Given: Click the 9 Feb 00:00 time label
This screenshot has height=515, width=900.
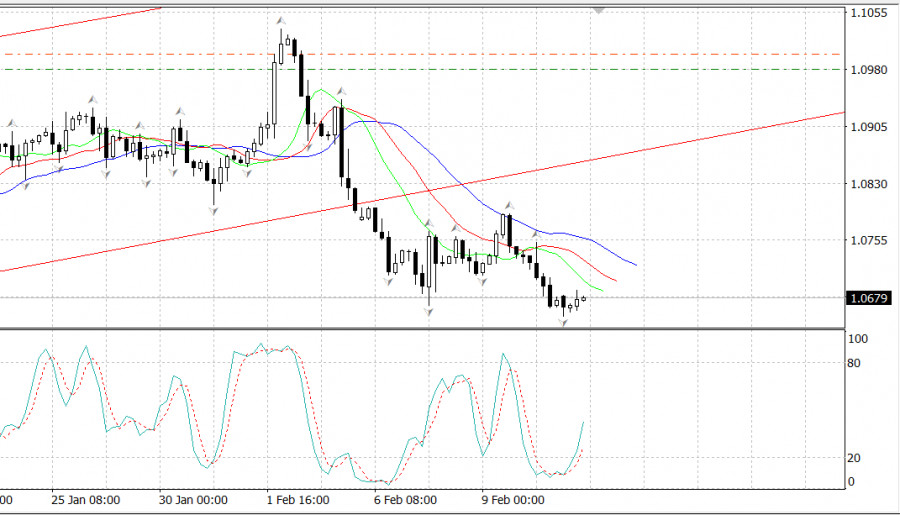Looking at the screenshot, I should (513, 500).
